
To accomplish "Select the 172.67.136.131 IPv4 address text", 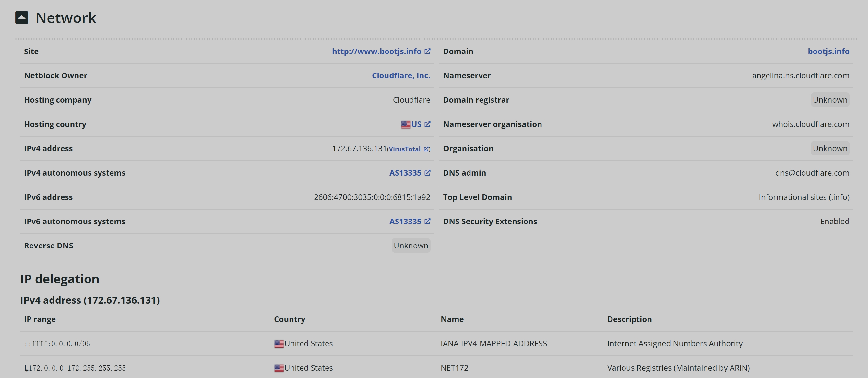I will (x=359, y=148).
